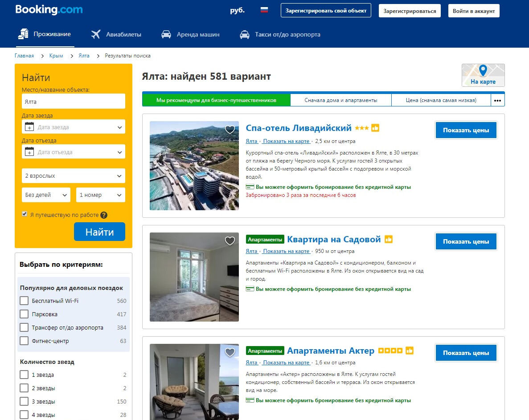
Task: Click Зарегистрироваться button
Action: pos(410,11)
